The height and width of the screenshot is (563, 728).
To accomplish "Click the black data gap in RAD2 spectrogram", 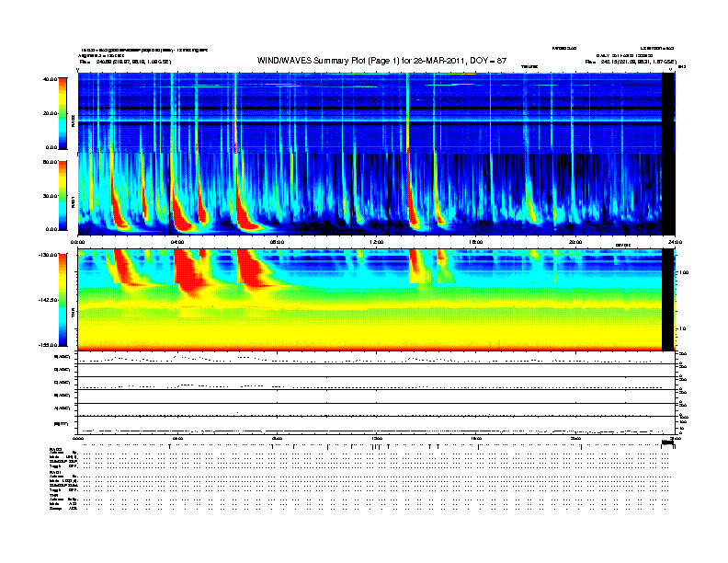I will (668, 112).
